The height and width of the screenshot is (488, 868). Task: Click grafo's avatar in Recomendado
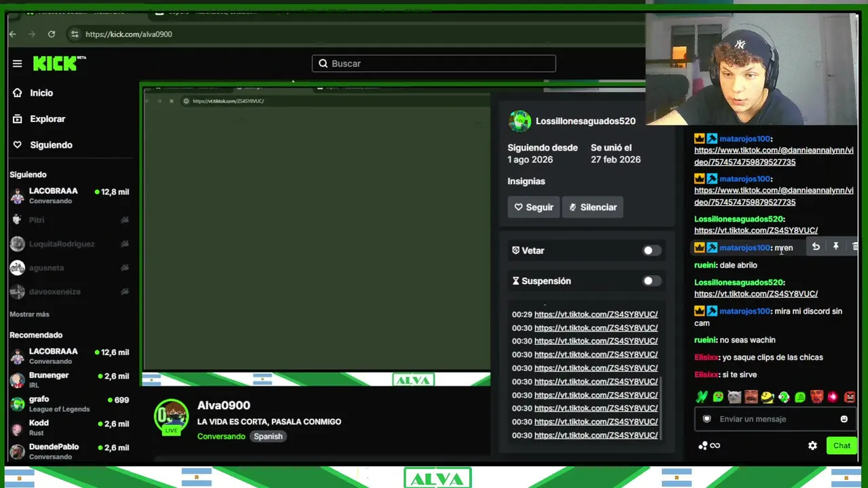pos(18,404)
